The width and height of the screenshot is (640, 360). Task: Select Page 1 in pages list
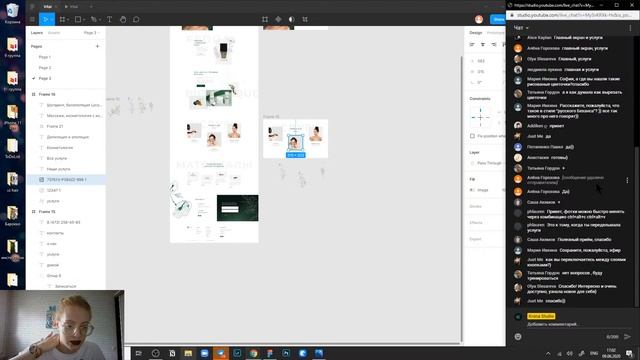[45, 57]
